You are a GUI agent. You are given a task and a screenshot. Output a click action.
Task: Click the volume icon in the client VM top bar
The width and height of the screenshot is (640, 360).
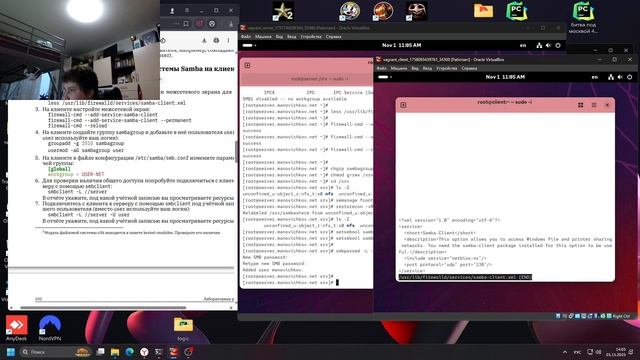620,77
